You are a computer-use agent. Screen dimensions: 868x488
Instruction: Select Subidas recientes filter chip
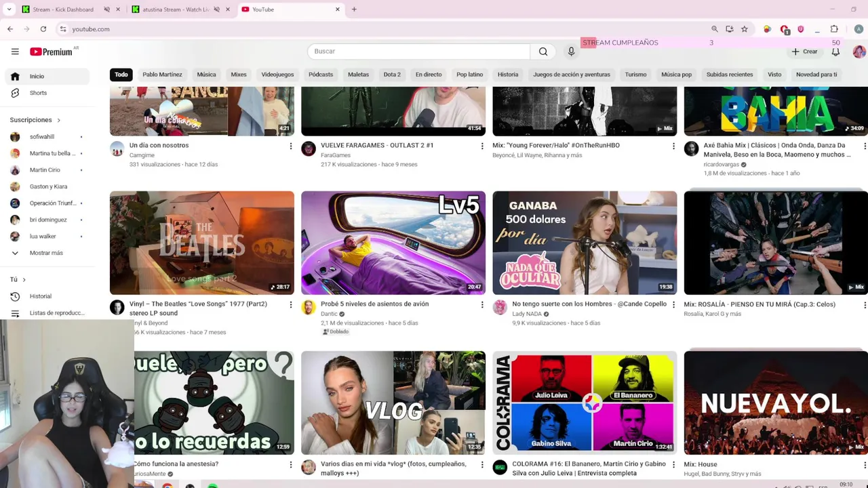(730, 75)
